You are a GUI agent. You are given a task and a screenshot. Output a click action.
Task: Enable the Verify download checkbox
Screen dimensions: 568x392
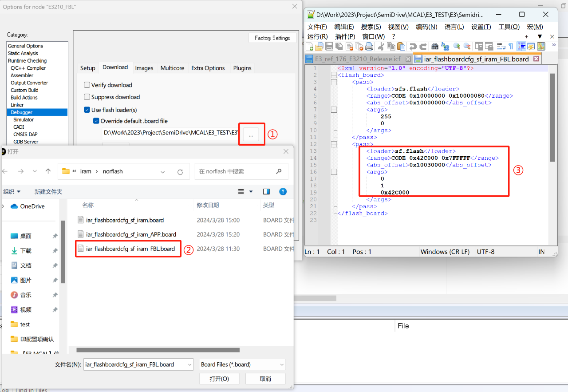click(x=87, y=85)
